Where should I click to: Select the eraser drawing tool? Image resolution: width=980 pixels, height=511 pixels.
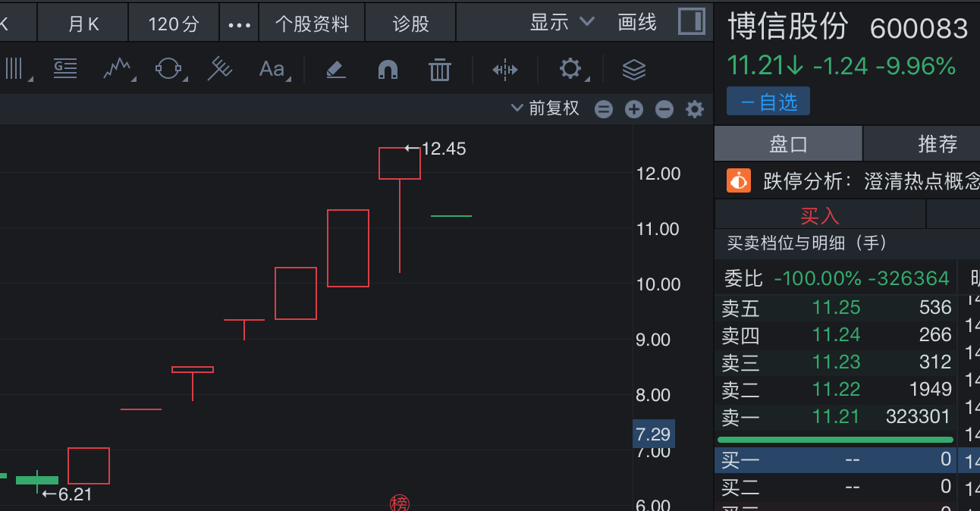[x=335, y=70]
